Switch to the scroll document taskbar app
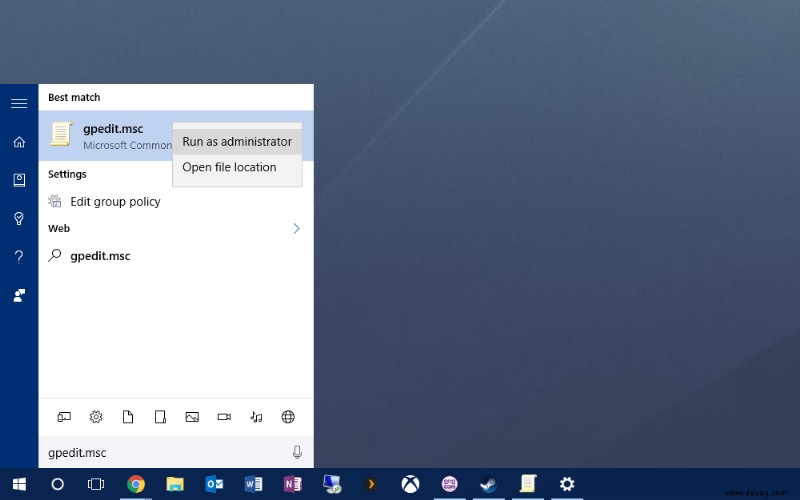The image size is (800, 500). [528, 484]
